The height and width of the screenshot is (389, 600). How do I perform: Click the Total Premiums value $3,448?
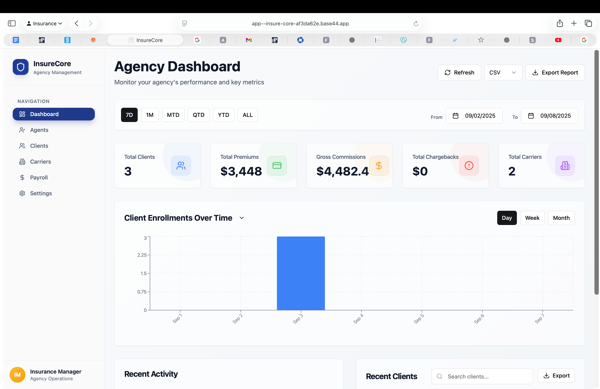241,171
